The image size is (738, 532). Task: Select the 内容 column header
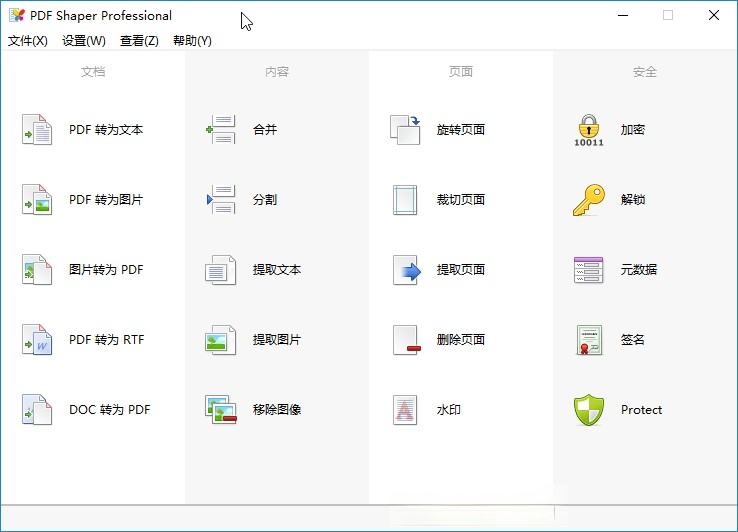277,72
